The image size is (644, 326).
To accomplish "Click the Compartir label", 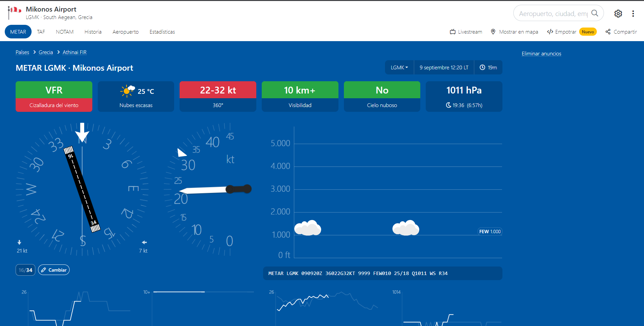I will [x=625, y=32].
